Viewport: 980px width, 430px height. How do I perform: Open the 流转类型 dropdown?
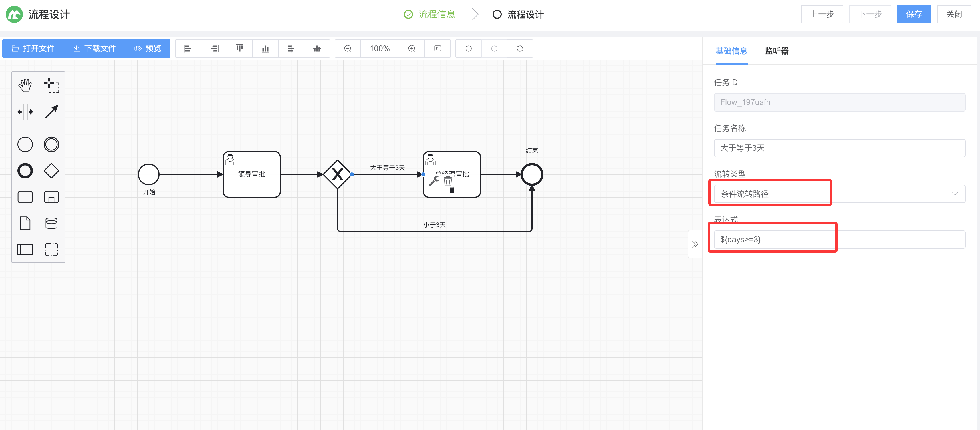point(839,194)
